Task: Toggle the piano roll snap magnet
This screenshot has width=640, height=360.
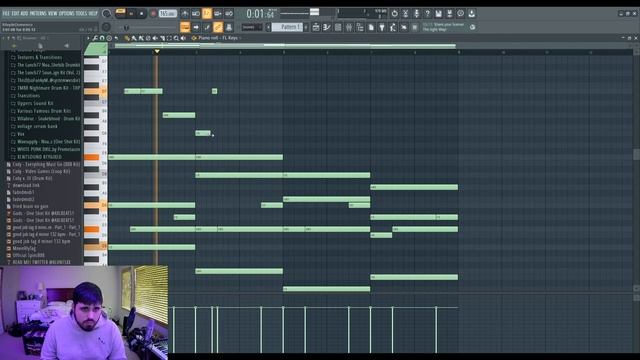Action: [x=102, y=38]
